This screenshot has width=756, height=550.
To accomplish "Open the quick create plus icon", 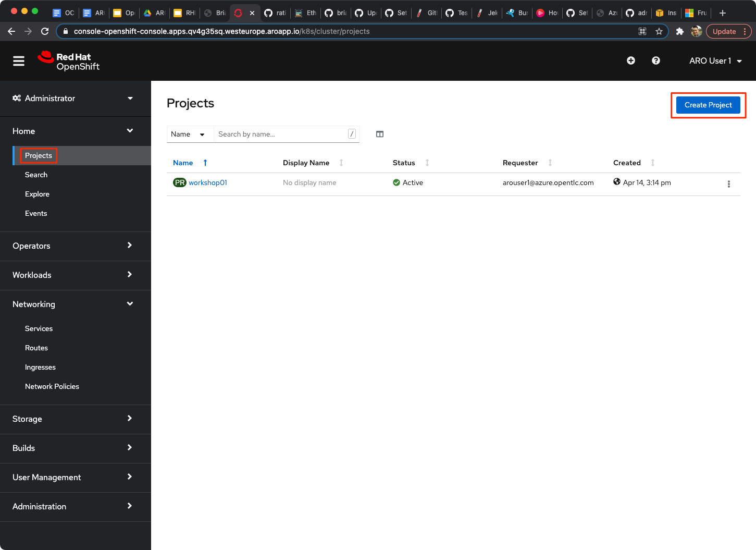I will 630,60.
